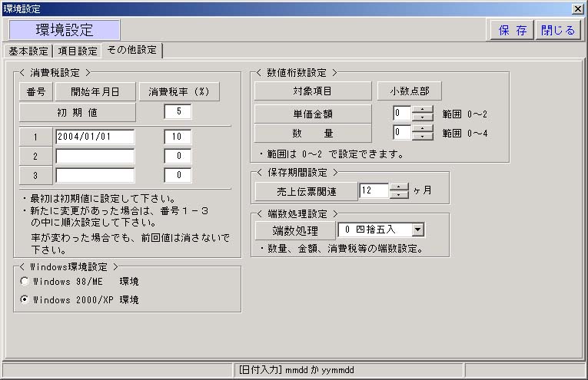Viewport: 588px width, 380px height.
Task: Click the 端数処理設定 group title
Action: (297, 214)
